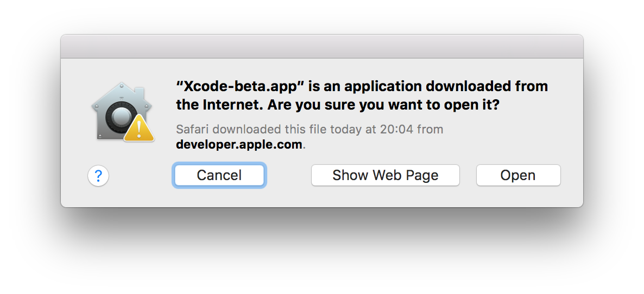Click "Are you sure you want to open it?"
This screenshot has width=644, height=294.
coord(383,105)
